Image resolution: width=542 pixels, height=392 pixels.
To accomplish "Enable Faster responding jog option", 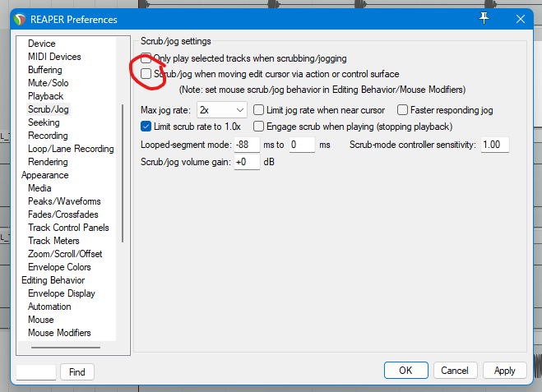I will click(x=403, y=109).
